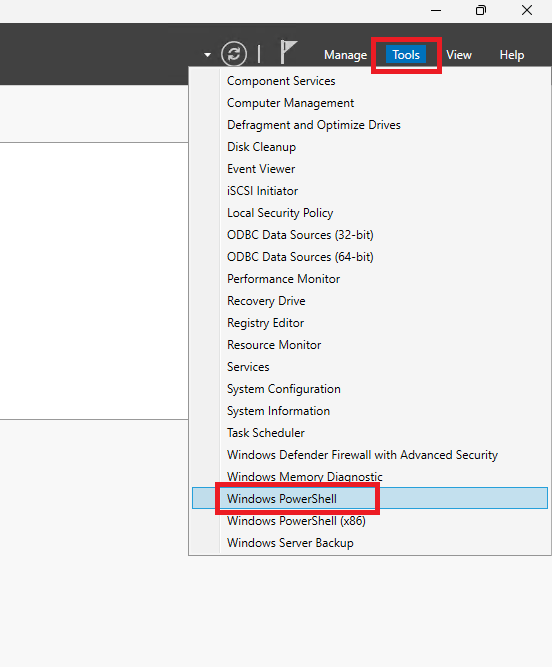Select Local Security Policy
The width and height of the screenshot is (552, 667).
[x=280, y=213]
